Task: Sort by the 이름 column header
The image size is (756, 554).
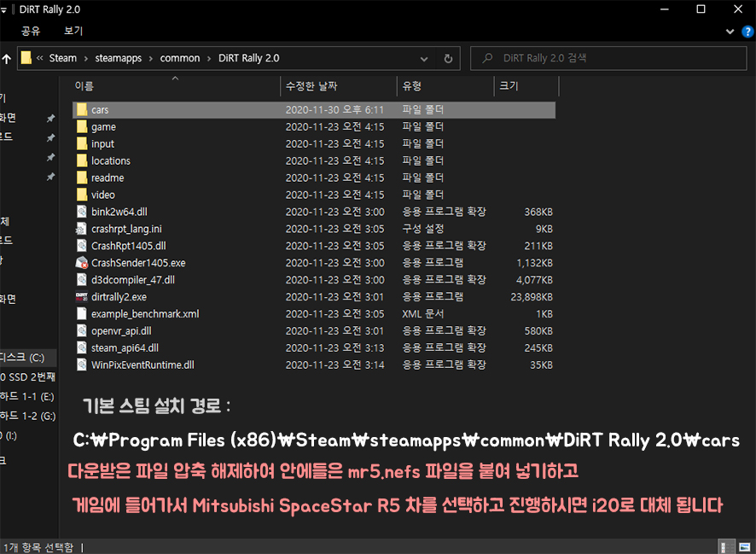Action: point(84,86)
